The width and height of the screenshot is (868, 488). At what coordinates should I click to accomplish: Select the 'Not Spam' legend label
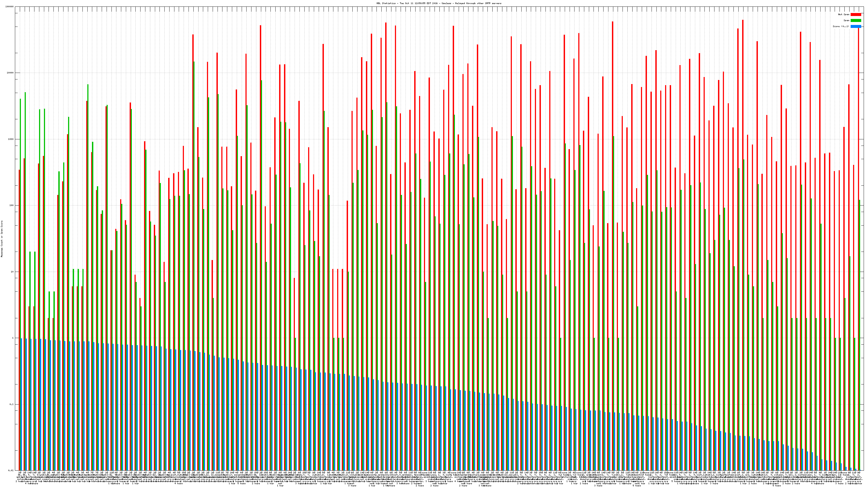point(844,14)
